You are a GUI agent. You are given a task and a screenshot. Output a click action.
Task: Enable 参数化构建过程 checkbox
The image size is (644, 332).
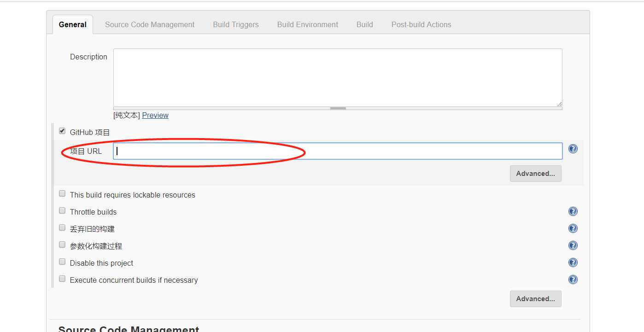(62, 245)
